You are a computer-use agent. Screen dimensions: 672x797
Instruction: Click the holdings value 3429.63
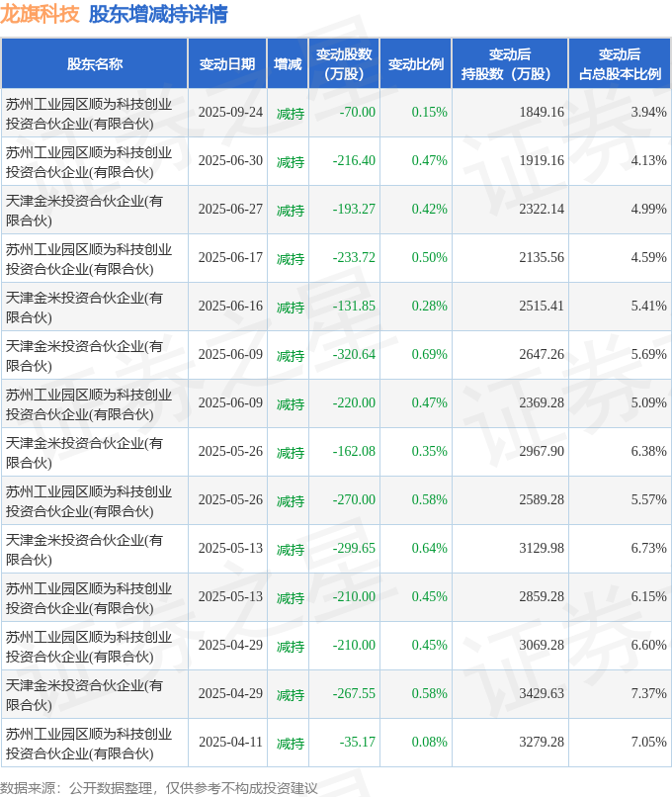[x=542, y=694]
